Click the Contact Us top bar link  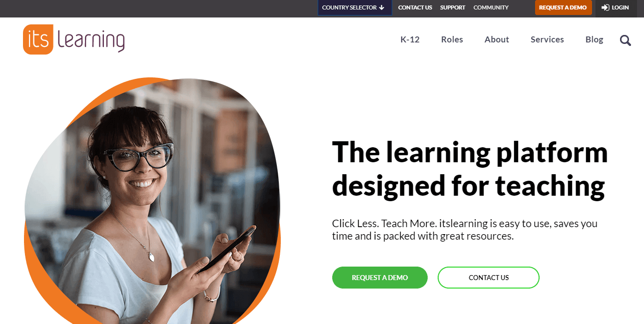415,7
